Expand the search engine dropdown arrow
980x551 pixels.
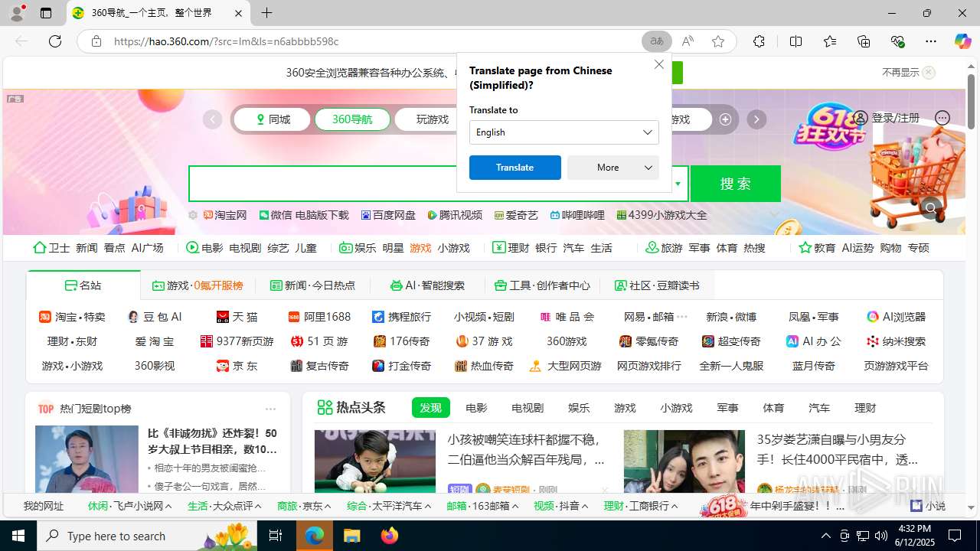(x=678, y=184)
